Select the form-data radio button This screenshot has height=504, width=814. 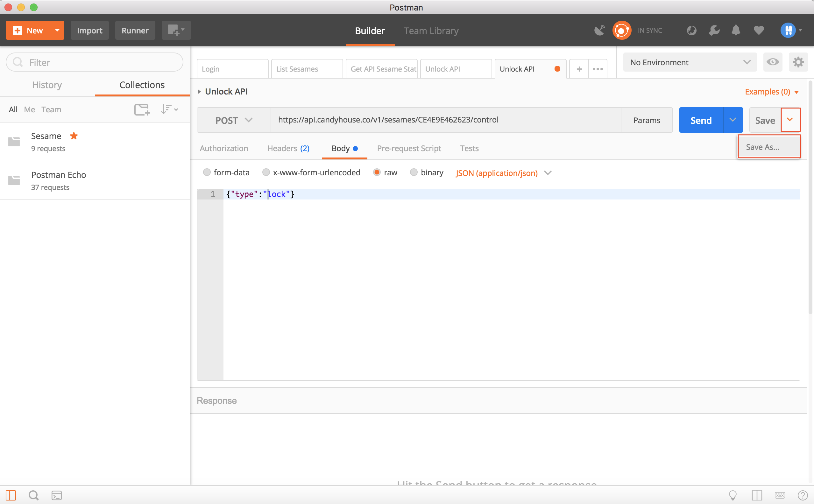[x=207, y=172]
